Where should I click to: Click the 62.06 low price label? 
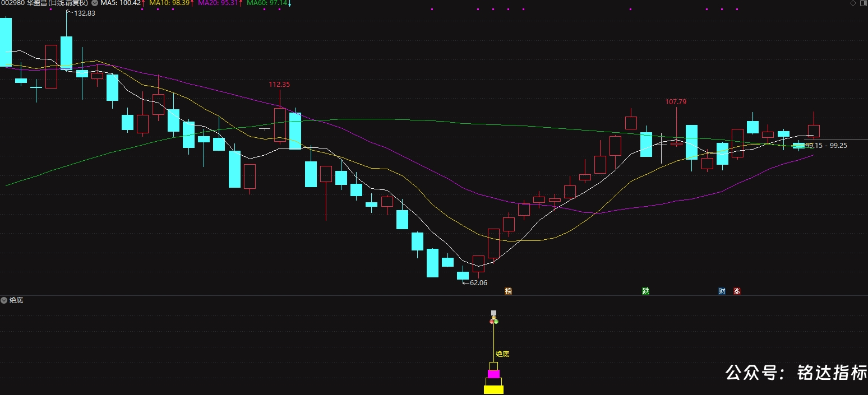coord(478,283)
